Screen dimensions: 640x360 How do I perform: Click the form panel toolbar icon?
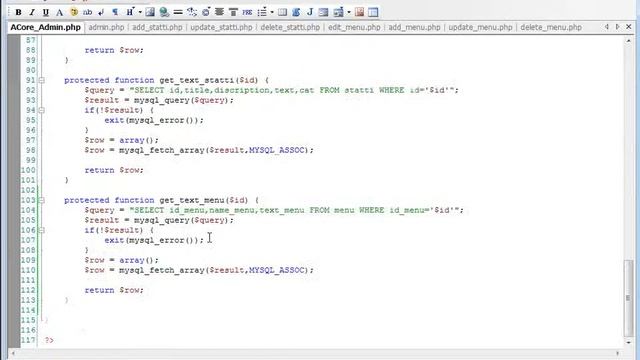pos(324,12)
